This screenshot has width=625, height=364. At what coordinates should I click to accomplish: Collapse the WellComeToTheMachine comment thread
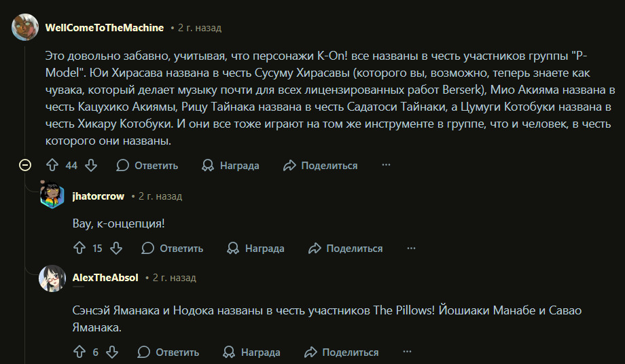(25, 165)
